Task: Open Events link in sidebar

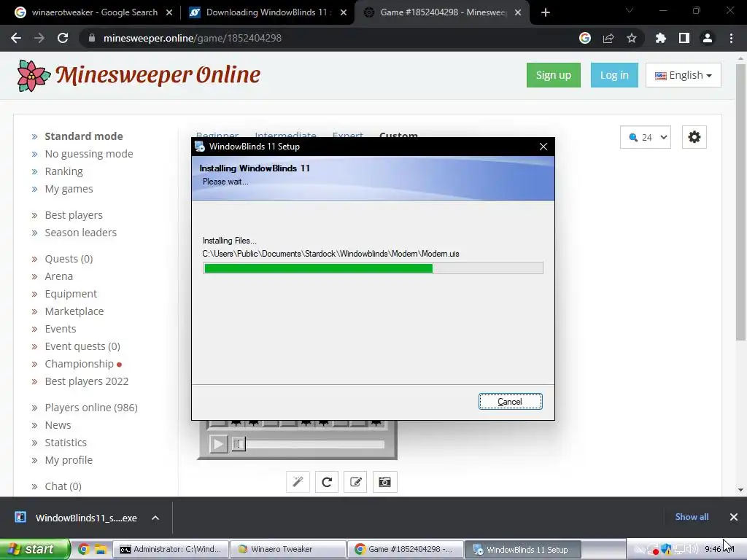Action: point(60,329)
